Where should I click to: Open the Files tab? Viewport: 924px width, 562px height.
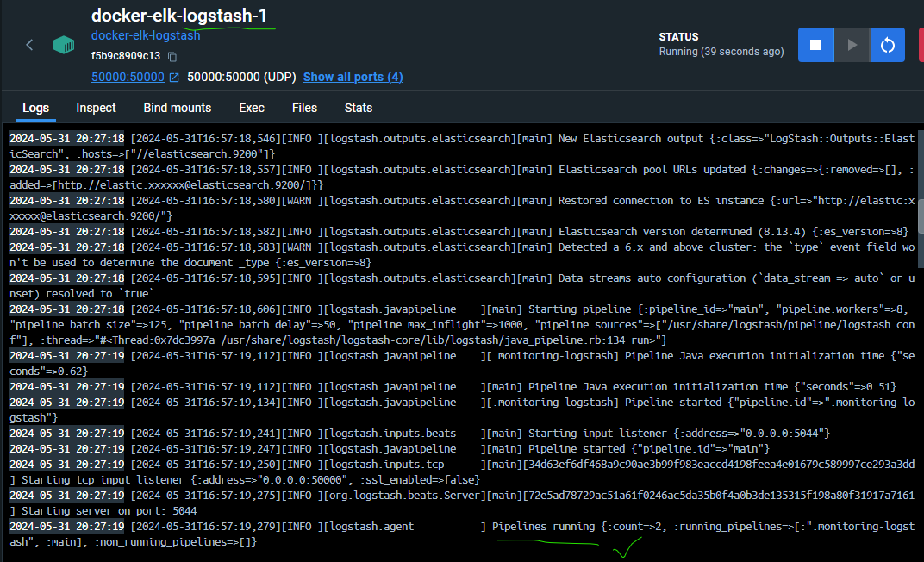(304, 108)
